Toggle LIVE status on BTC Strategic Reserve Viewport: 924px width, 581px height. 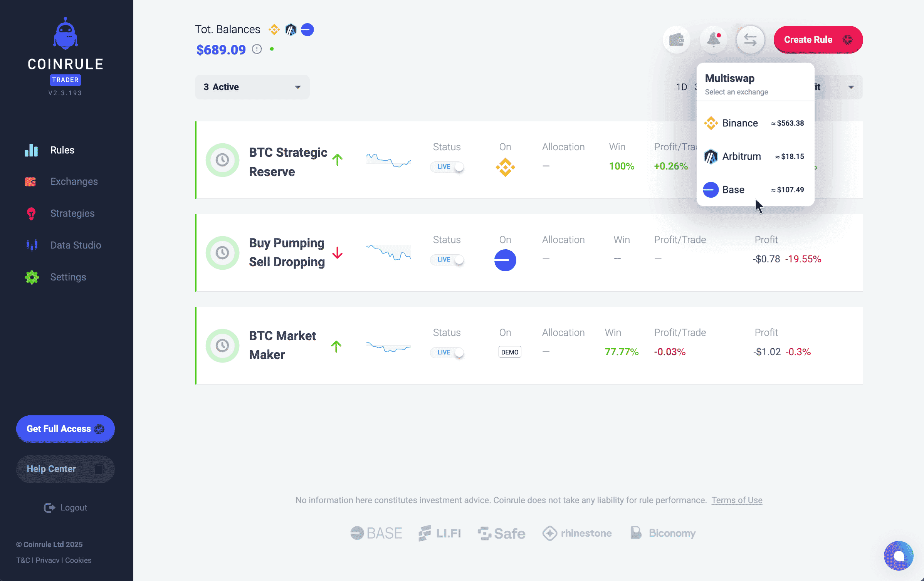click(x=447, y=166)
